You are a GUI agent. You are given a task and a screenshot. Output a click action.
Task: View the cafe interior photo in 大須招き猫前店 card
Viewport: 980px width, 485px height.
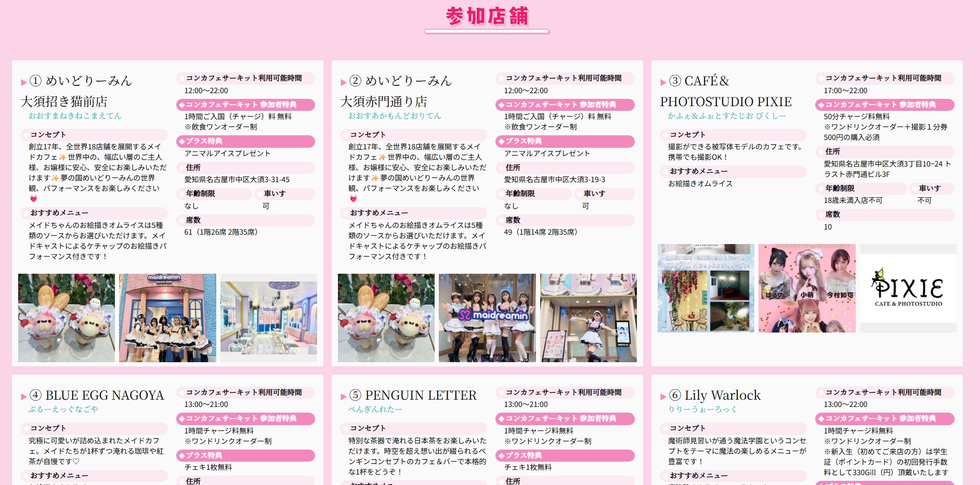(269, 318)
